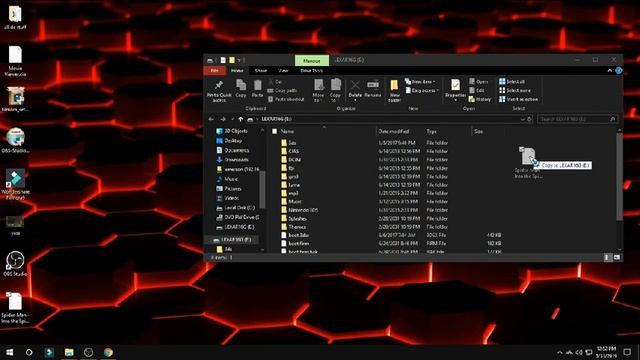This screenshot has height=360, width=640.
Task: Open the Move to menu
Action: tap(318, 90)
